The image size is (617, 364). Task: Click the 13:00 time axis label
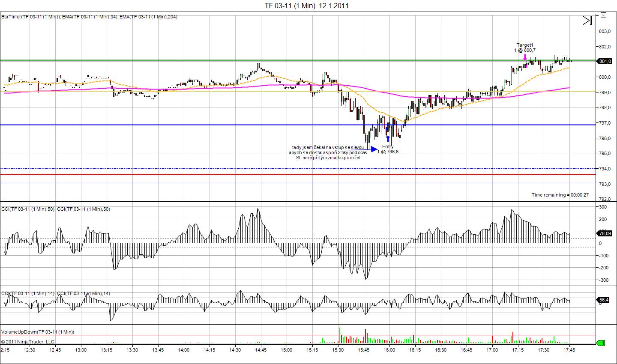(81, 350)
